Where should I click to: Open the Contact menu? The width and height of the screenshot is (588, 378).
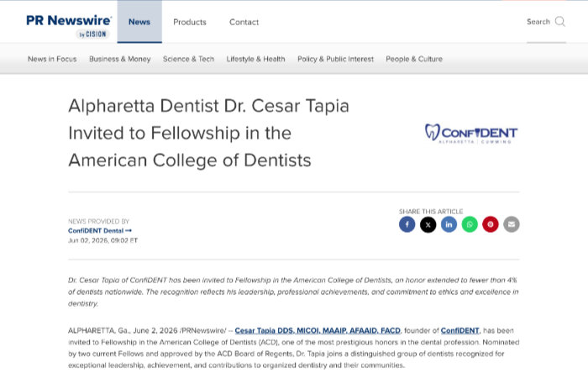[x=244, y=22]
